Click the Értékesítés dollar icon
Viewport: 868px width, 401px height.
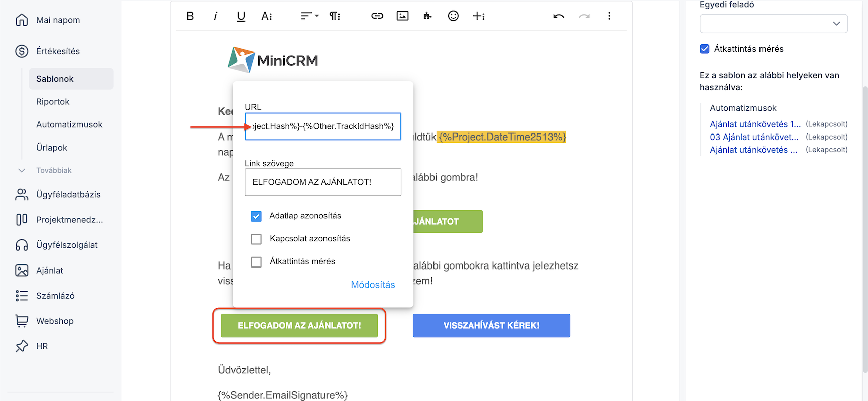[22, 51]
